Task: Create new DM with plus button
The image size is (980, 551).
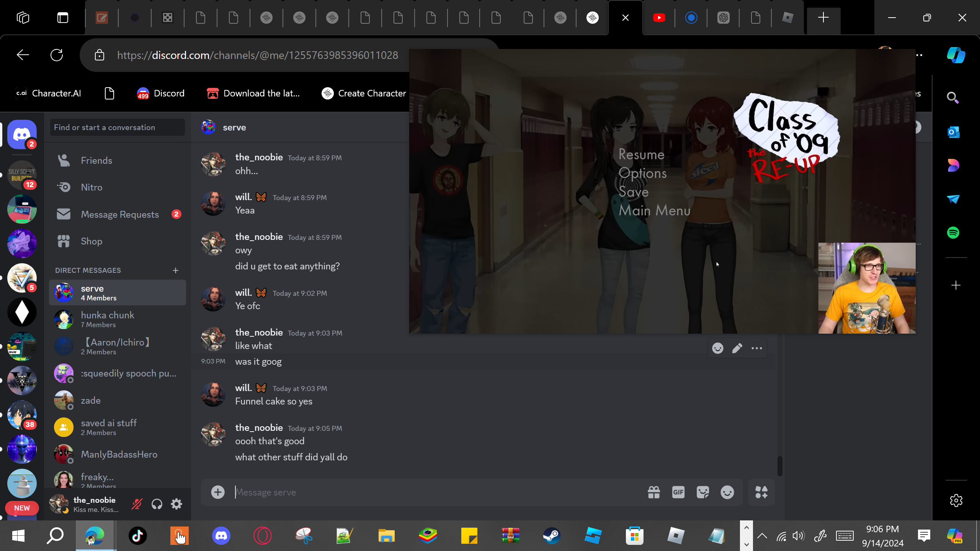Action: [175, 271]
